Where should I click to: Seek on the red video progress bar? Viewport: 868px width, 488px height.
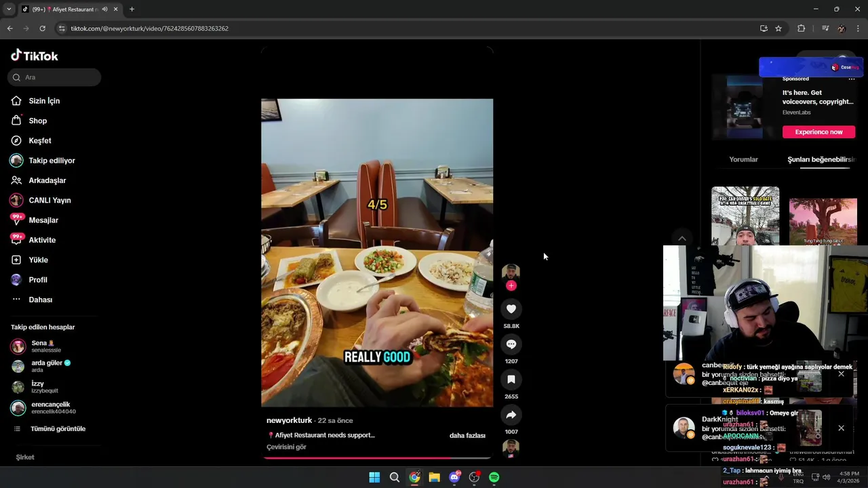[x=377, y=458]
